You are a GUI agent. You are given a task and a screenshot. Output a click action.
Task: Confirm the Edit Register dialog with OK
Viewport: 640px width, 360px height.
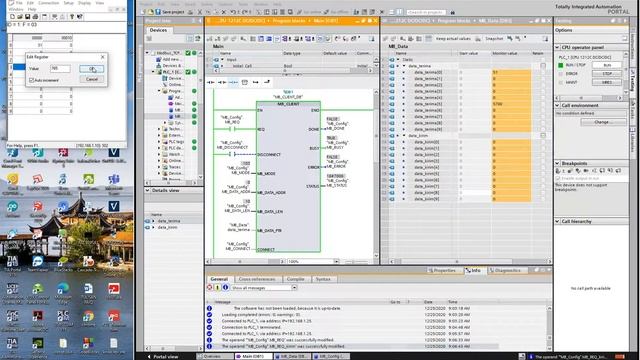[x=91, y=69]
